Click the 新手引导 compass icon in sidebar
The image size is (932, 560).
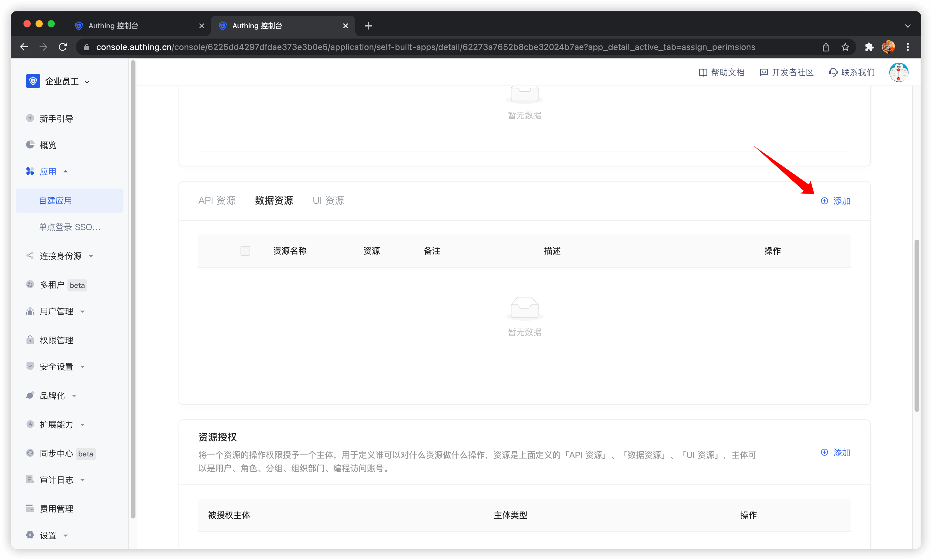(30, 118)
